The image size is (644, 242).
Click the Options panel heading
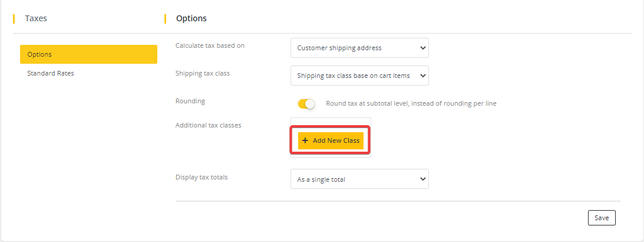[x=191, y=18]
